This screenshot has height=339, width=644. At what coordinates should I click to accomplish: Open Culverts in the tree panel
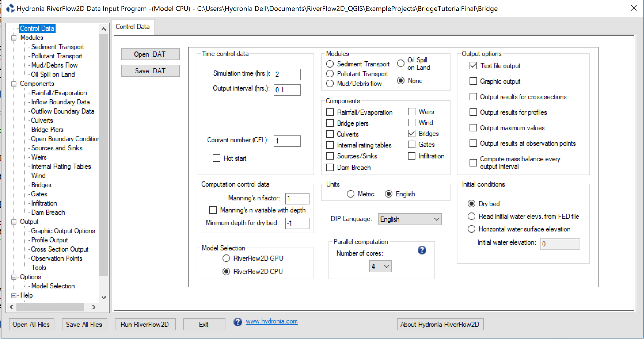point(42,120)
